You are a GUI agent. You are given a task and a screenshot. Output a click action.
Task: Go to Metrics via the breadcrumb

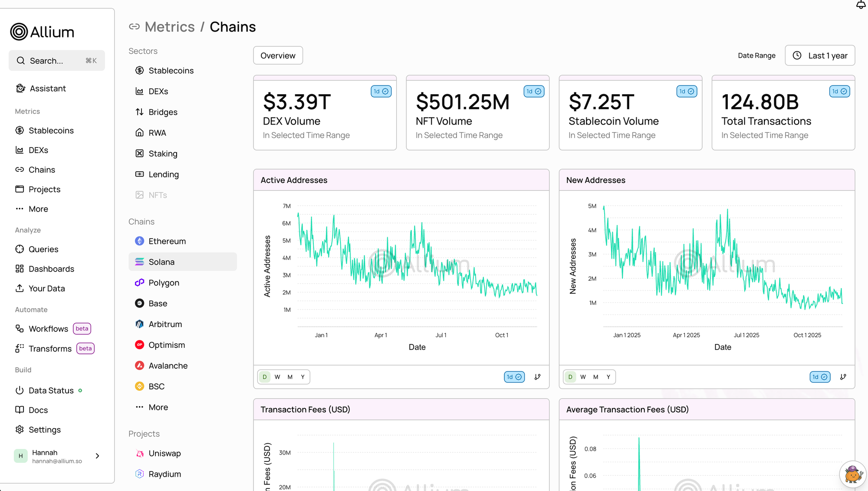click(x=169, y=27)
